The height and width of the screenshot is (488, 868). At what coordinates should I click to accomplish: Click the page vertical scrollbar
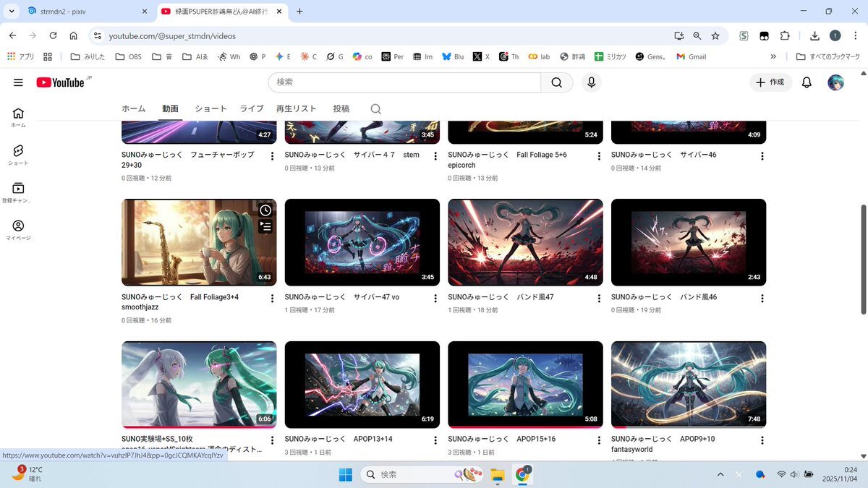pyautogui.click(x=863, y=259)
